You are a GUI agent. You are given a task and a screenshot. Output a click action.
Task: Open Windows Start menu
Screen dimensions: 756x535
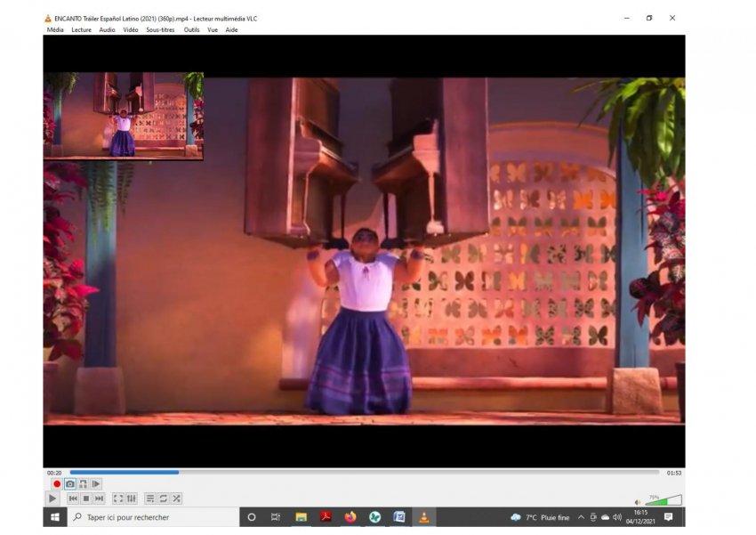pyautogui.click(x=55, y=517)
